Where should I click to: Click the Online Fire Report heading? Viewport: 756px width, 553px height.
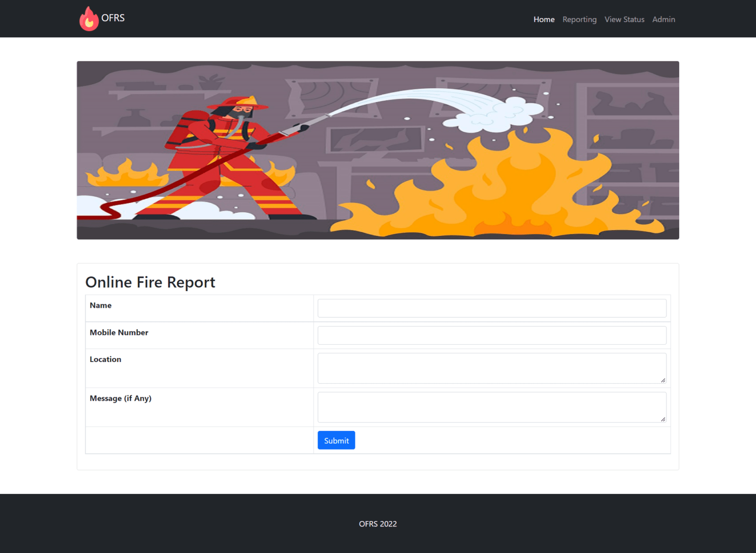point(150,282)
